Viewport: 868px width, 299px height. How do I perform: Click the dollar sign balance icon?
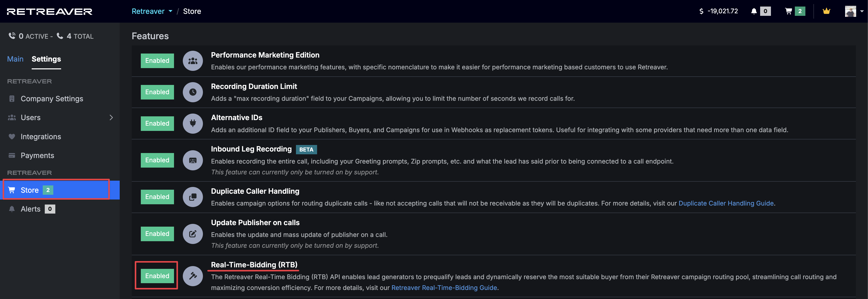tap(701, 12)
